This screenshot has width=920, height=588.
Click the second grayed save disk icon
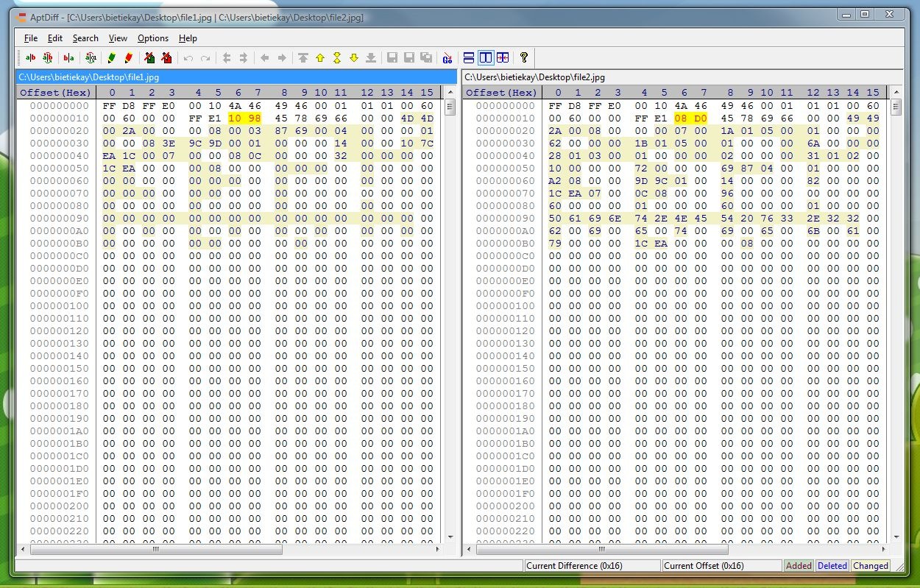pyautogui.click(x=409, y=57)
